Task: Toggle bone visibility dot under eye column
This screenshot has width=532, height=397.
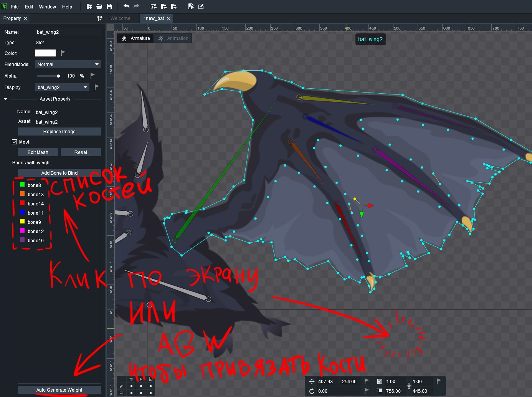Action: click(x=131, y=386)
